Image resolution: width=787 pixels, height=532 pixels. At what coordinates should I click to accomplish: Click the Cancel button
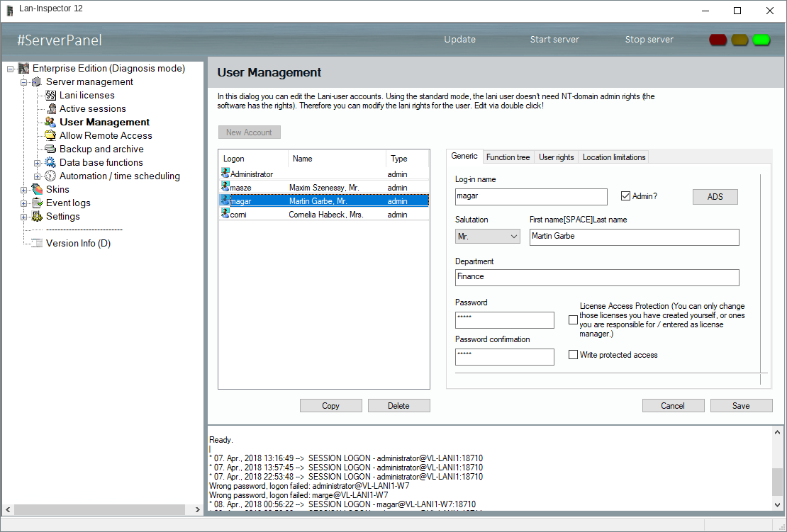[x=673, y=406]
